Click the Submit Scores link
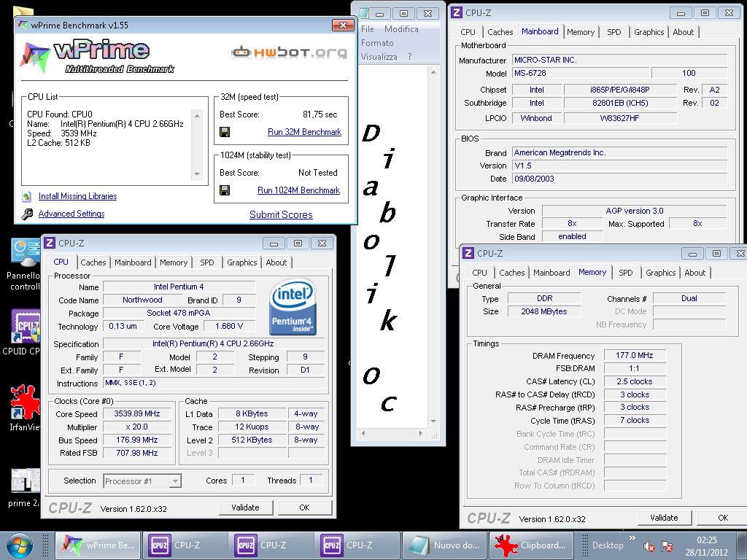 pyautogui.click(x=281, y=215)
